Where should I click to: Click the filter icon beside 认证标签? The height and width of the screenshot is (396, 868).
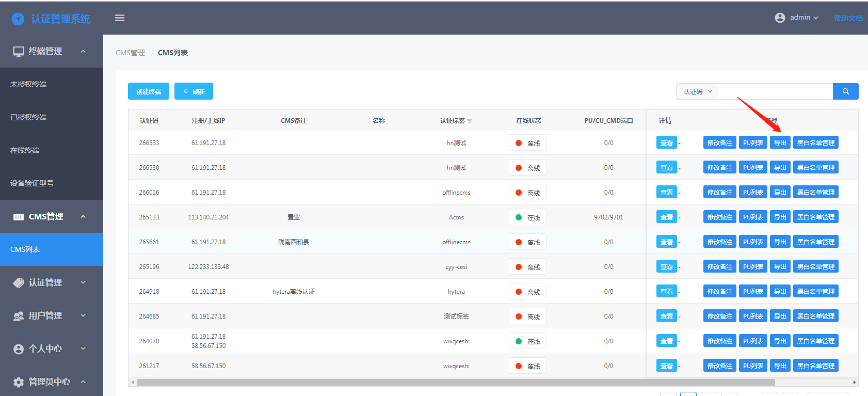pyautogui.click(x=470, y=121)
